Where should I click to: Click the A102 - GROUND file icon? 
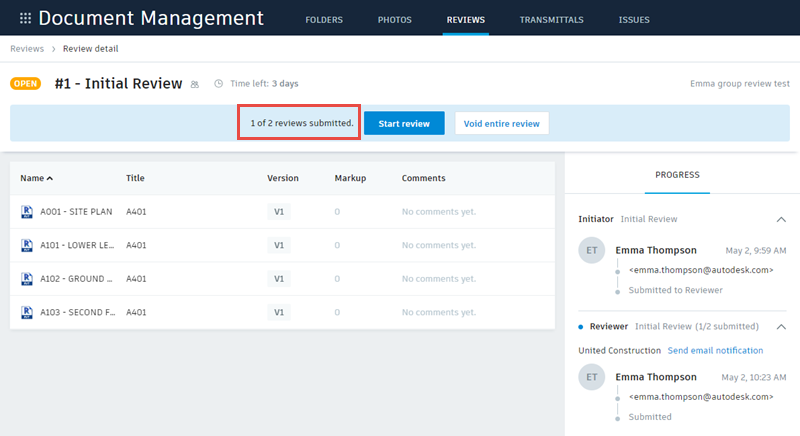28,279
